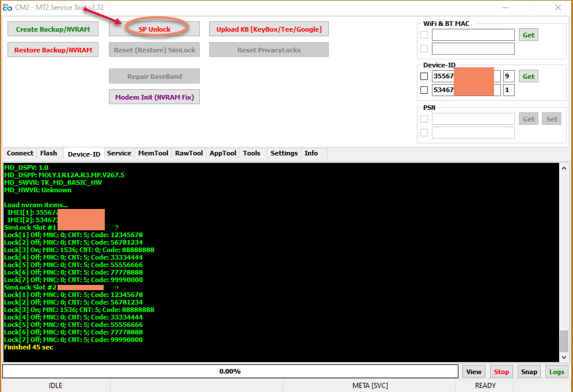This screenshot has height=392, width=573.
Task: Click the SP Unlock button
Action: (154, 29)
